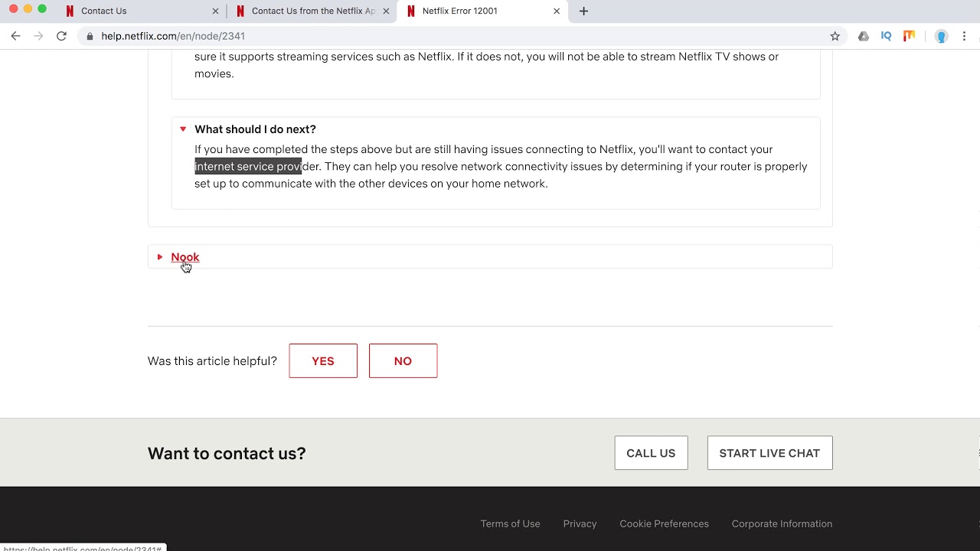Collapse the What should I do next section
980x551 pixels.
pyautogui.click(x=183, y=129)
